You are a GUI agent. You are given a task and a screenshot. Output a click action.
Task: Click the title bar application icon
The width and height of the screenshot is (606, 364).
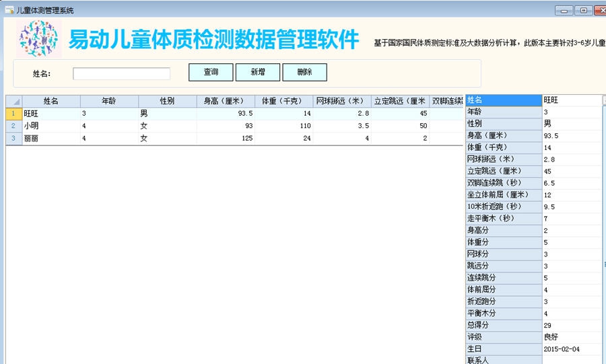coord(9,9)
